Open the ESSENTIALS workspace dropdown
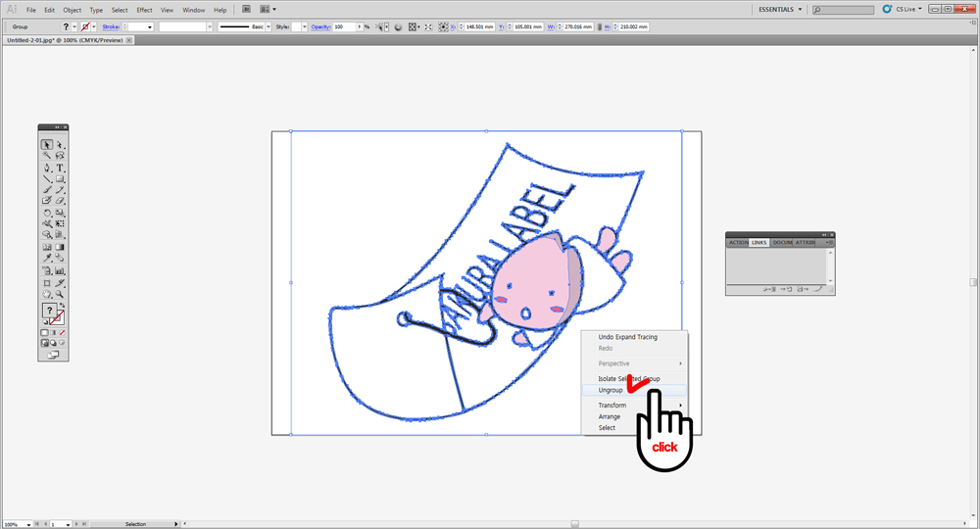The image size is (980, 529). pos(780,10)
